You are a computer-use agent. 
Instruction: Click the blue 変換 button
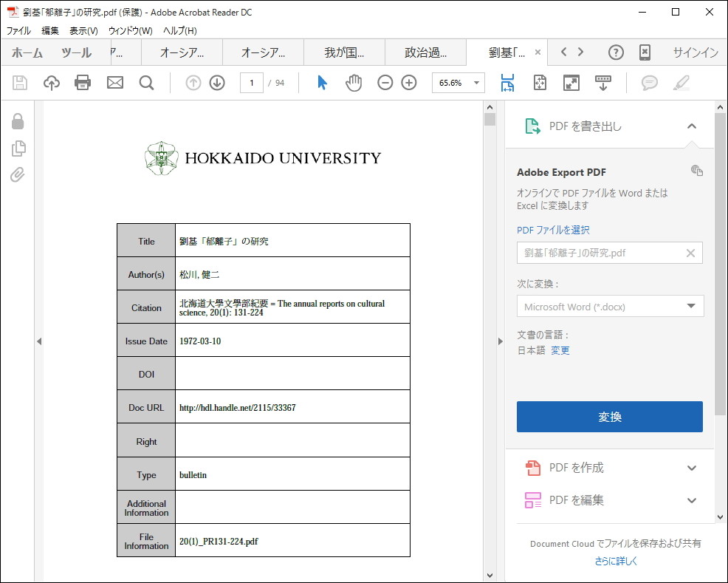tap(610, 417)
